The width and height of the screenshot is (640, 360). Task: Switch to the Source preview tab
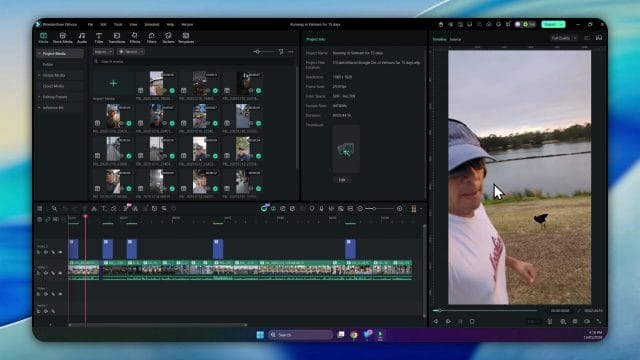pyautogui.click(x=455, y=39)
